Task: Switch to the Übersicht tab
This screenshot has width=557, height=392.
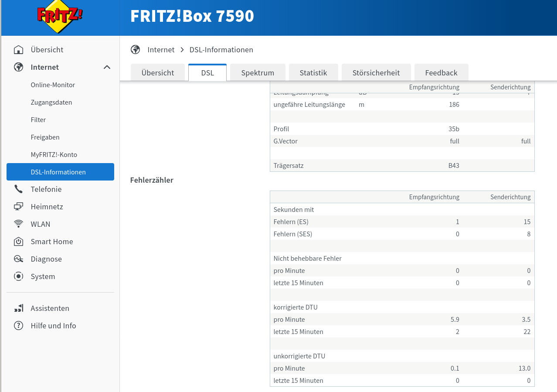Action: [158, 72]
